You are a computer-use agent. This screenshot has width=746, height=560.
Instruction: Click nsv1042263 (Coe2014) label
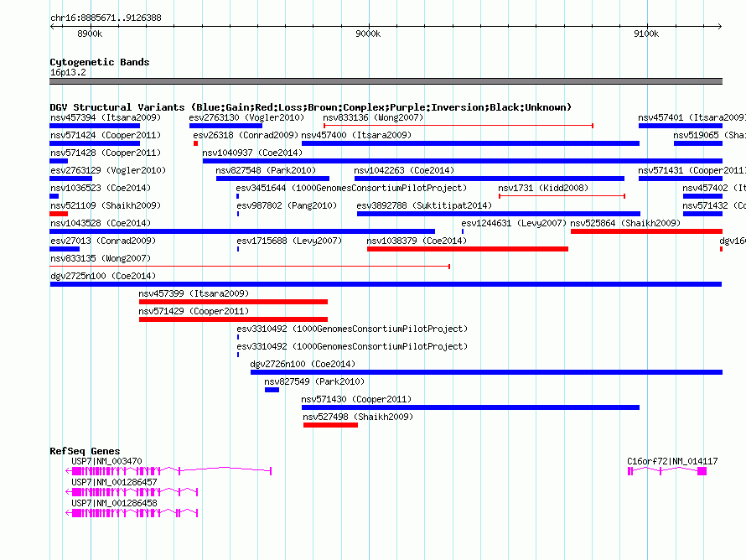point(404,170)
